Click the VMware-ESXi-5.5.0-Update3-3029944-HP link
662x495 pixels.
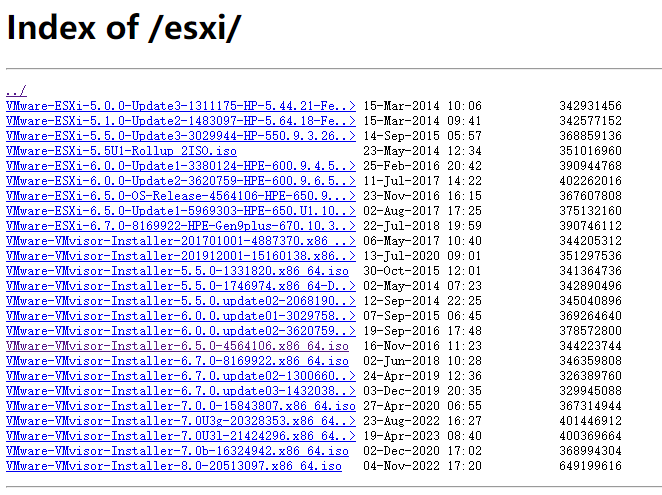click(x=181, y=136)
